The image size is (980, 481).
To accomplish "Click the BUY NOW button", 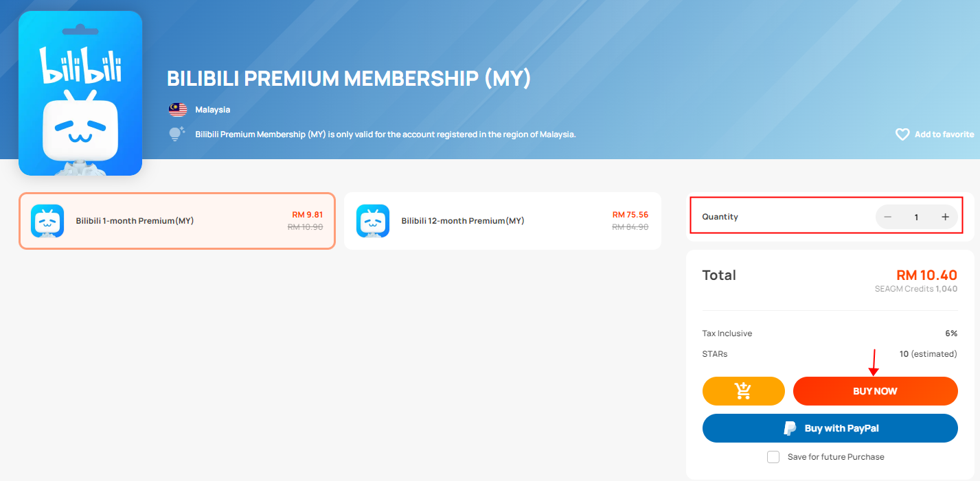I will pyautogui.click(x=876, y=391).
